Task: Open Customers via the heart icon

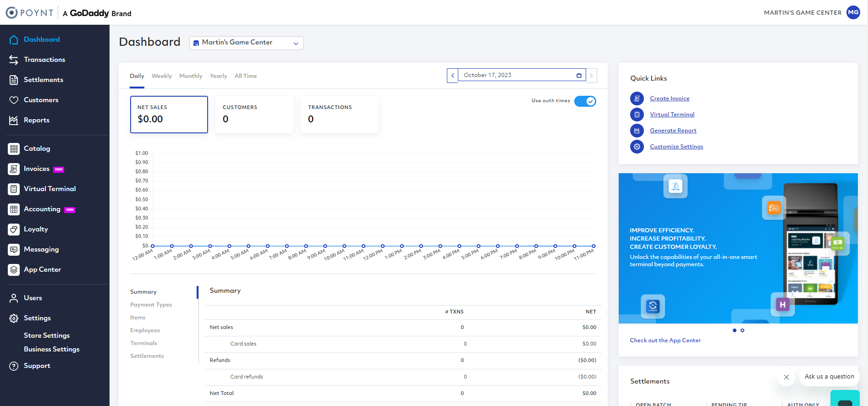Action: point(14,100)
